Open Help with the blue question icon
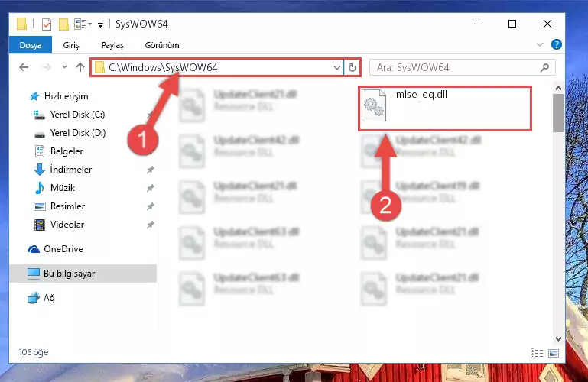 click(x=556, y=44)
